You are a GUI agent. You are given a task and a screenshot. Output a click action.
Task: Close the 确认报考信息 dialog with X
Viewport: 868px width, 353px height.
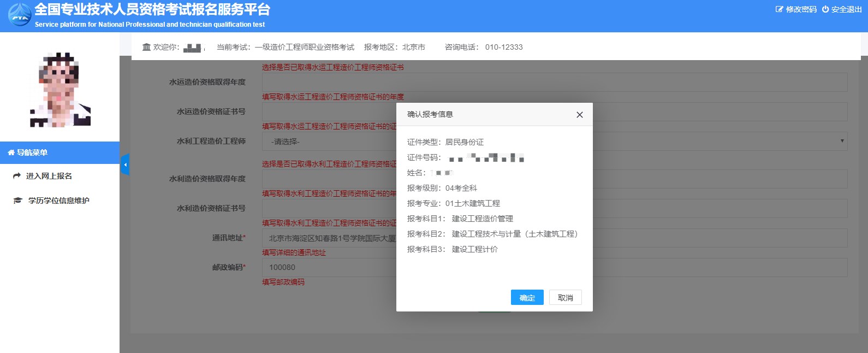click(579, 115)
